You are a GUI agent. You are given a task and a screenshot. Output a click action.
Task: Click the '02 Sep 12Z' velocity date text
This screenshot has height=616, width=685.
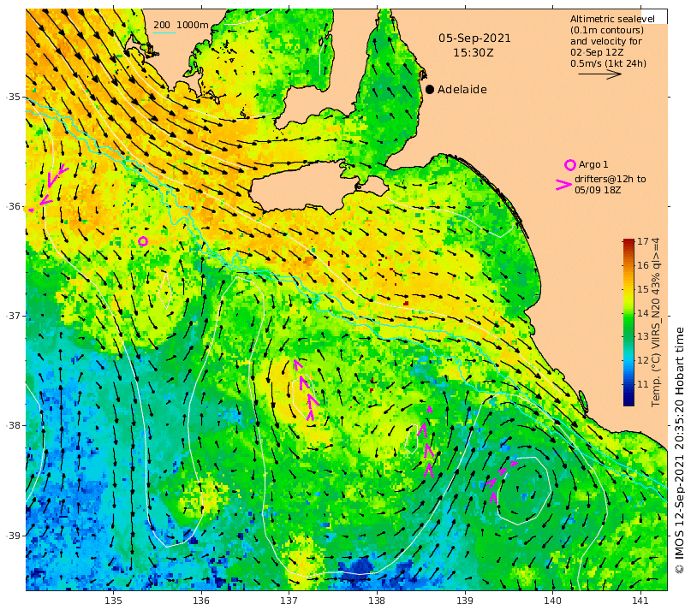coord(596,52)
